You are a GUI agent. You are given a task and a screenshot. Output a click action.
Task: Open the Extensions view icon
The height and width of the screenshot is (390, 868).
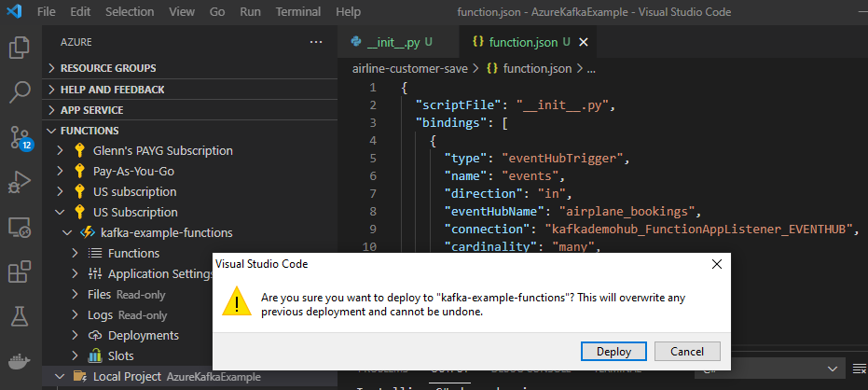20,272
